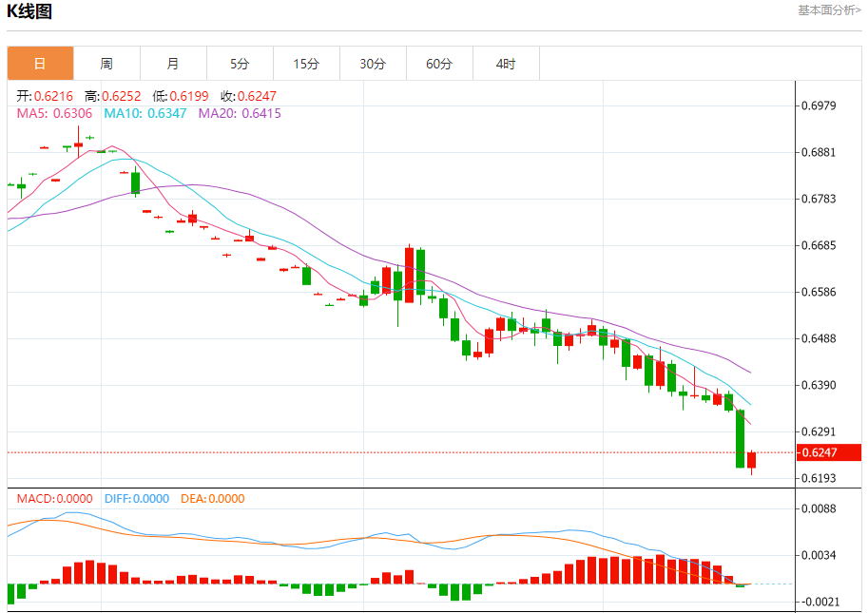Open the 30分 timeframe tab
This screenshot has width=868, height=613.
coord(373,64)
